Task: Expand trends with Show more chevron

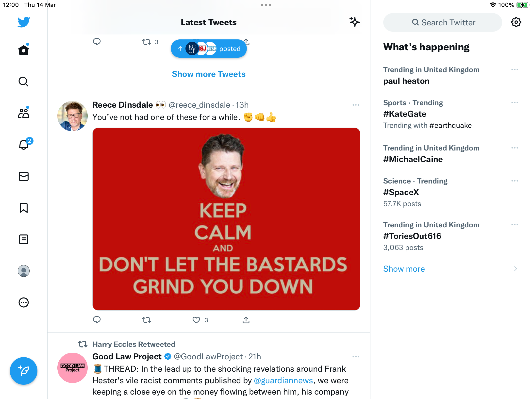Action: (x=515, y=269)
